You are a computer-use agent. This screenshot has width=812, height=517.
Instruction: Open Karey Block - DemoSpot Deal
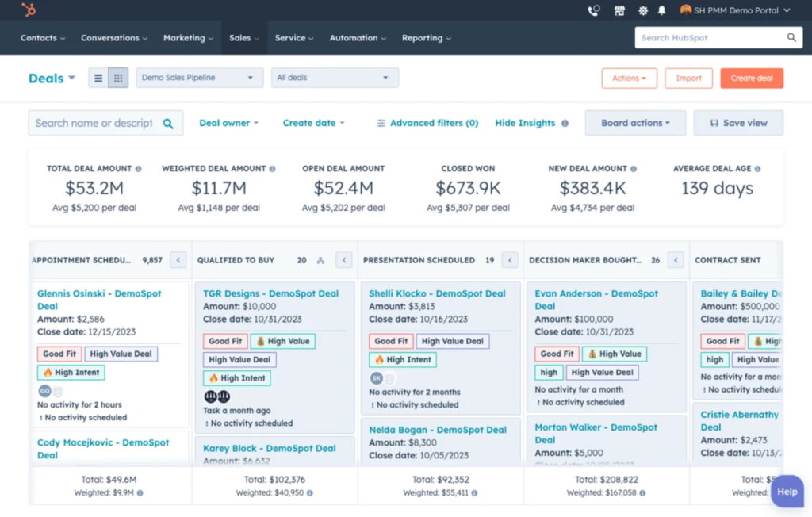[270, 449]
